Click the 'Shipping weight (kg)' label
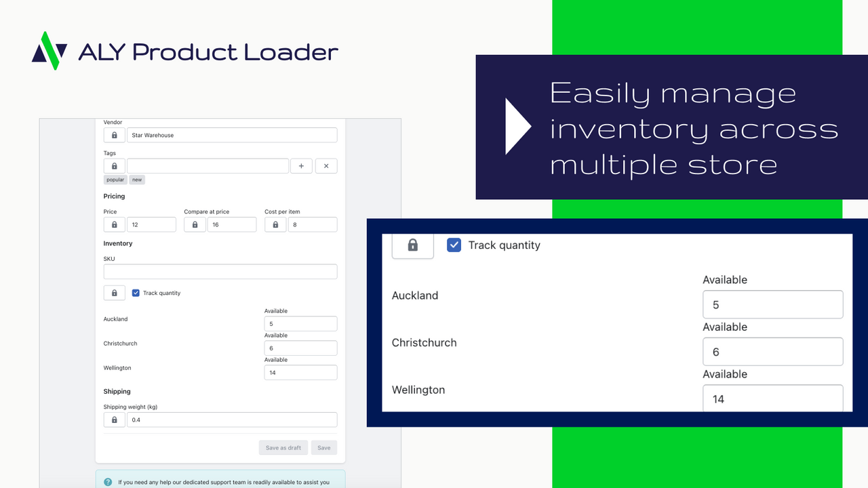868x488 pixels. 130,407
